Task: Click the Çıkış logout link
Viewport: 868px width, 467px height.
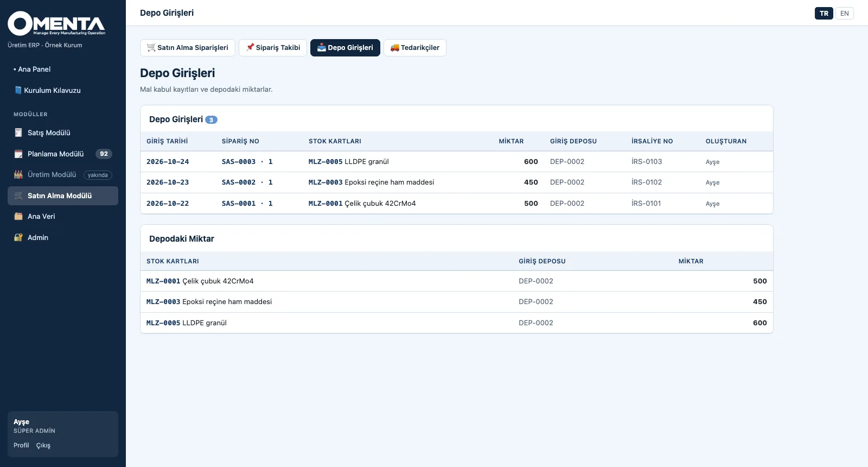Action: click(43, 445)
